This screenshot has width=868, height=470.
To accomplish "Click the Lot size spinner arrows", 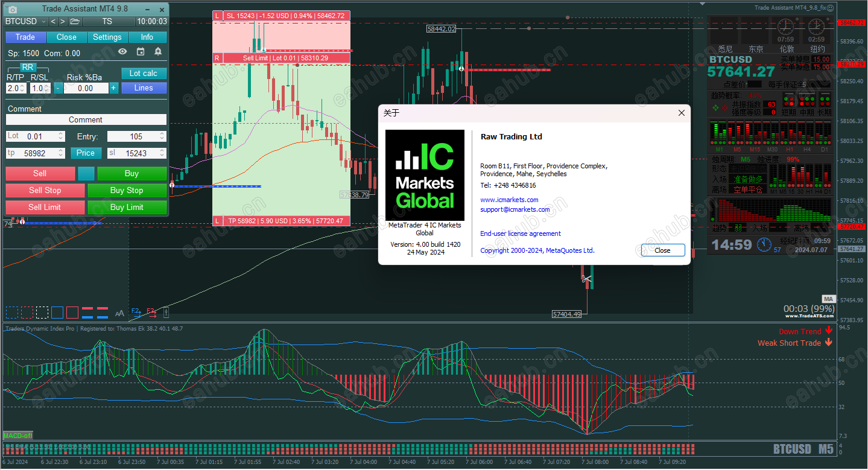I will pos(60,136).
